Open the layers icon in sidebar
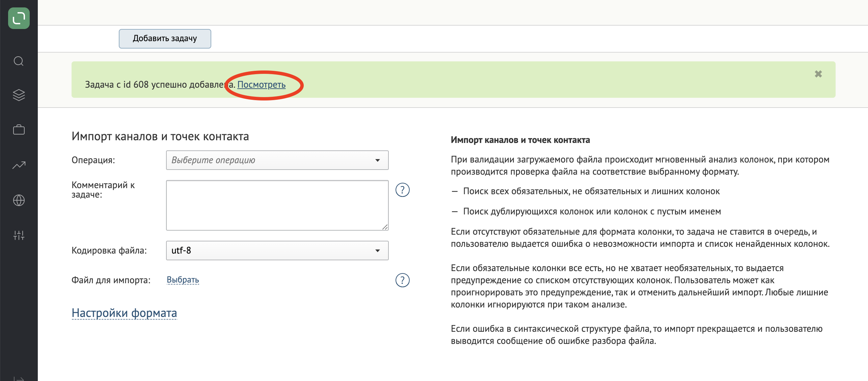Viewport: 868px width, 381px height. pyautogui.click(x=19, y=95)
